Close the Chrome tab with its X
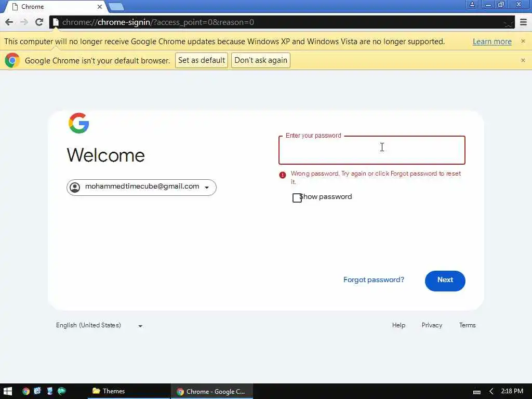The image size is (532, 399). tap(99, 7)
